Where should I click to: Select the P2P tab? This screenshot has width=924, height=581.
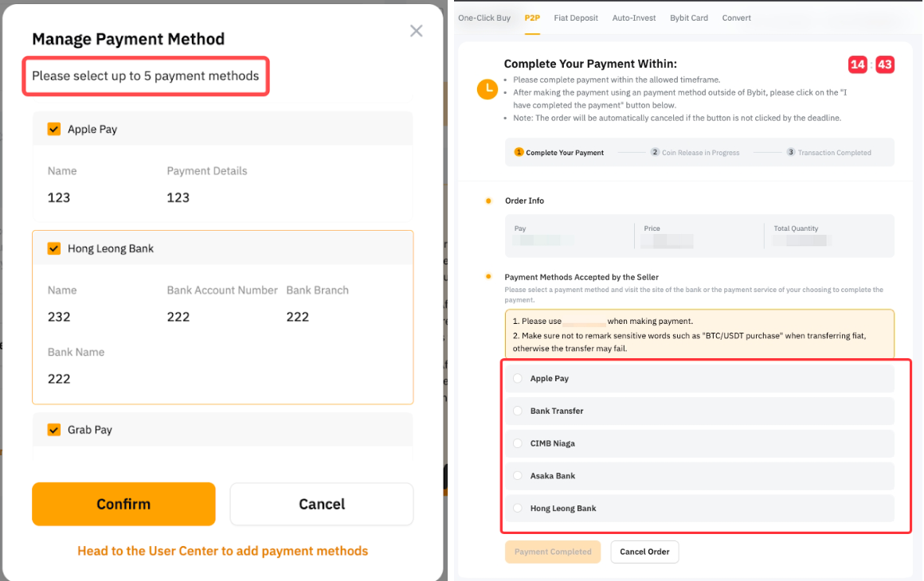(532, 18)
